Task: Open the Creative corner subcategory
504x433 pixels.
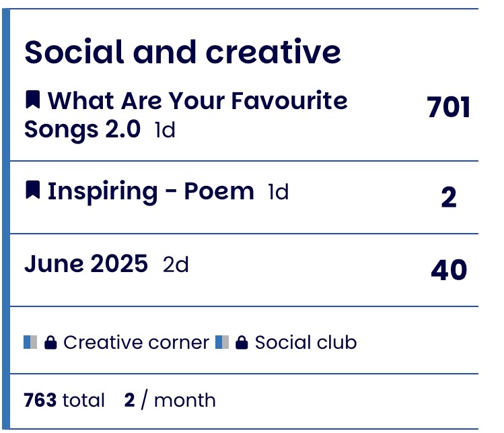Action: (137, 342)
